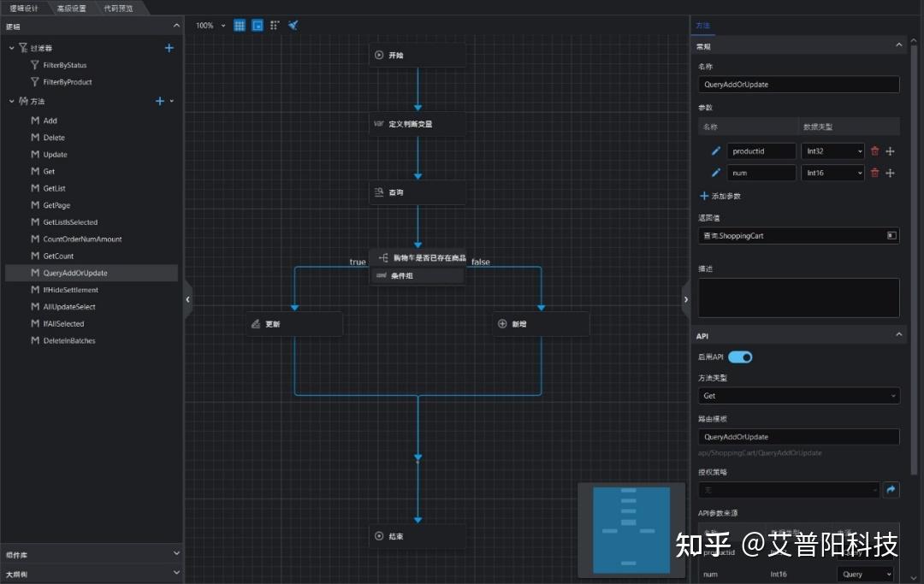This screenshot has width=924, height=584.
Task: Select the 定义判断变量 variable node
Action: pos(418,124)
